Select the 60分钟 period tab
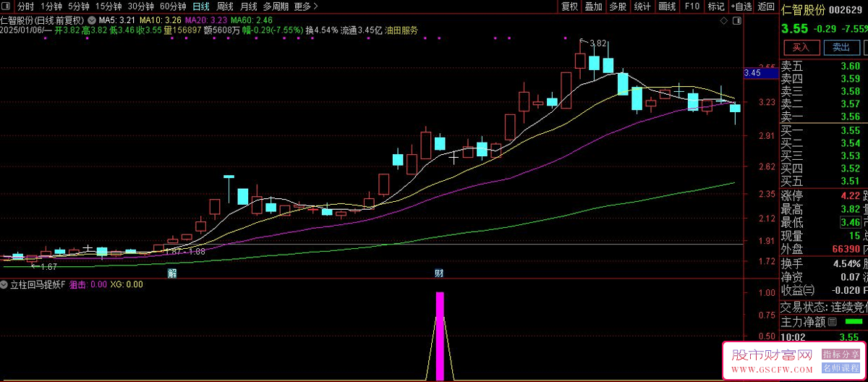 [173, 7]
